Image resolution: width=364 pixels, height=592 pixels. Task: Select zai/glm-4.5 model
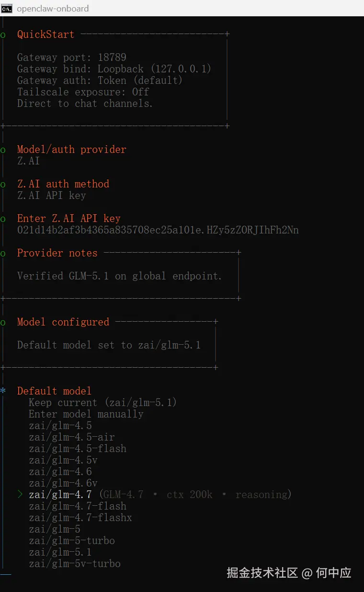60,426
